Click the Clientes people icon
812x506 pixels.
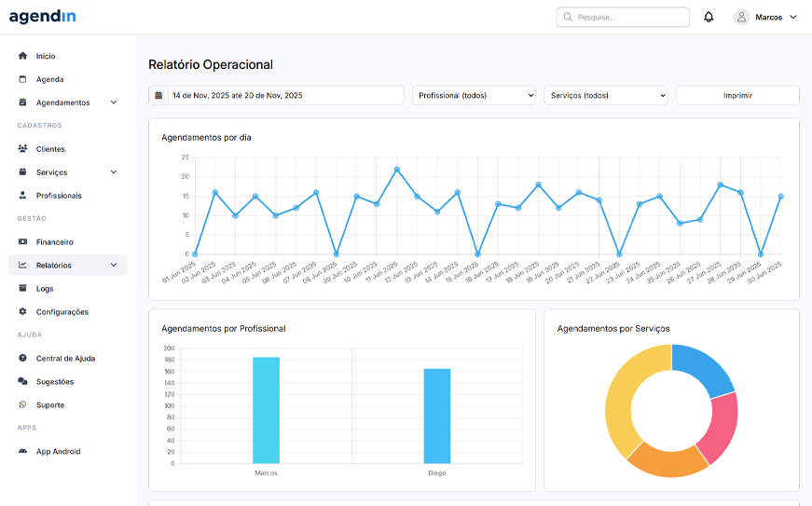(23, 149)
